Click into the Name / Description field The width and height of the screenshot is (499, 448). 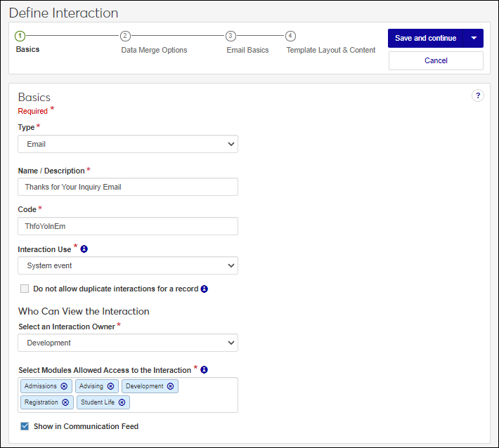(127, 187)
